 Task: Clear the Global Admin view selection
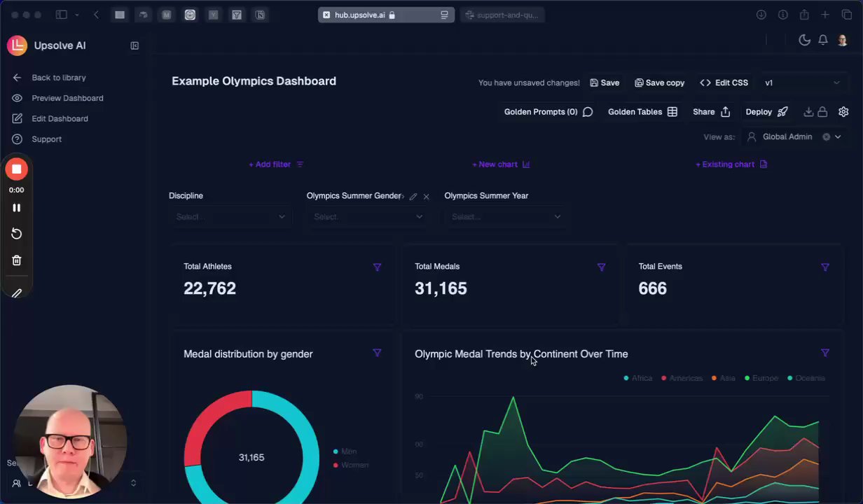pyautogui.click(x=826, y=137)
